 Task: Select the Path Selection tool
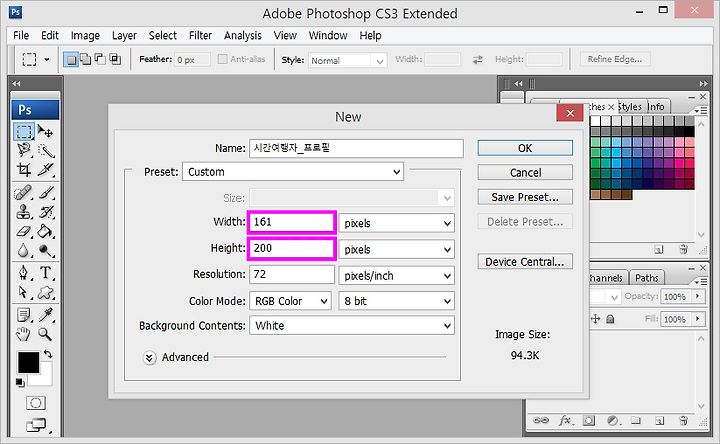(23, 292)
